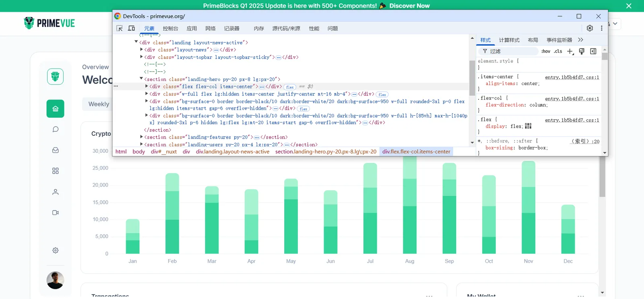Open the rendering emulation paintbrush icon

pyautogui.click(x=582, y=51)
